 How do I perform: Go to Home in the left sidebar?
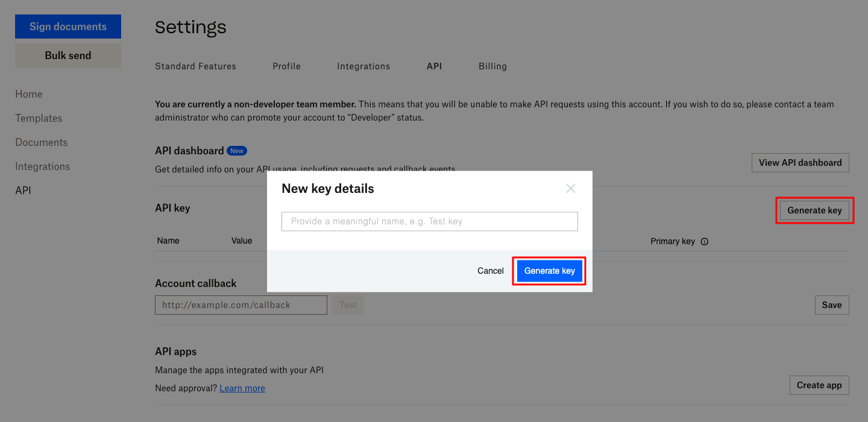coord(28,94)
